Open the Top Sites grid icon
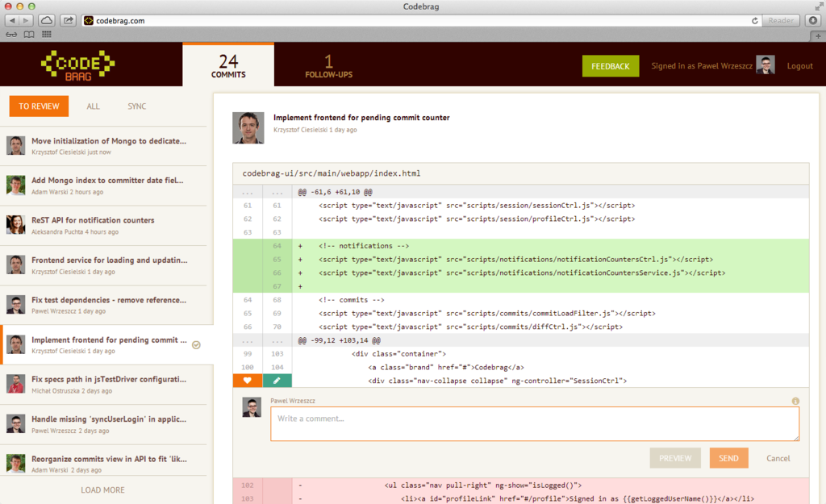 (x=46, y=34)
